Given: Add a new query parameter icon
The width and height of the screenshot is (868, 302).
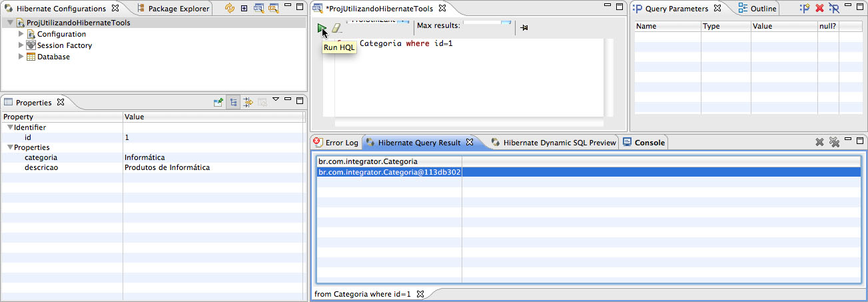Looking at the screenshot, I should tap(805, 9).
